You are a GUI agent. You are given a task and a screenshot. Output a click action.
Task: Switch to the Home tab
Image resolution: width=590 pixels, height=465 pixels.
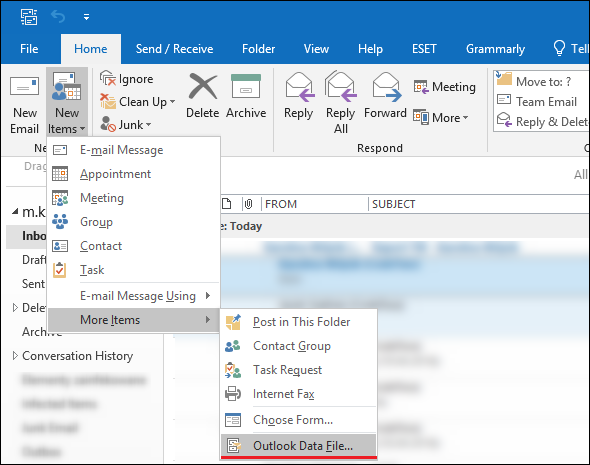point(91,49)
